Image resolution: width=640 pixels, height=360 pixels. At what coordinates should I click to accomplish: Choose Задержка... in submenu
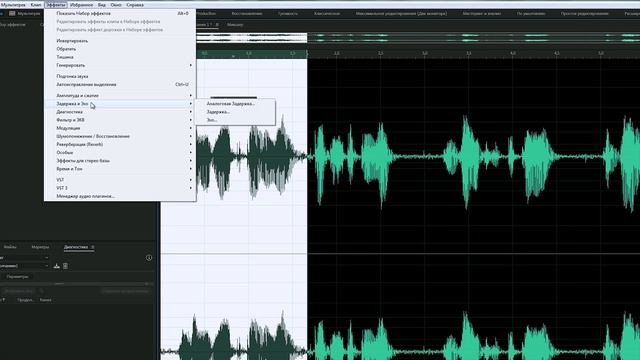click(x=236, y=112)
